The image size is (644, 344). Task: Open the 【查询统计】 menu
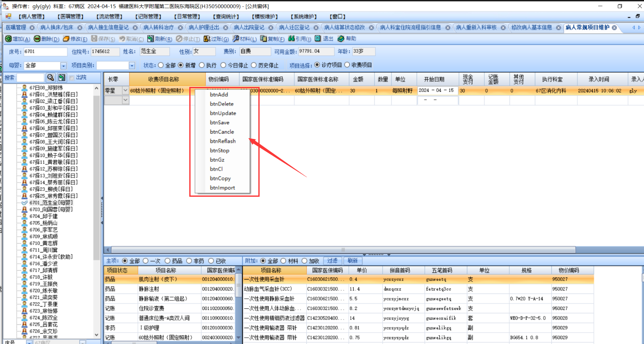tap(226, 17)
